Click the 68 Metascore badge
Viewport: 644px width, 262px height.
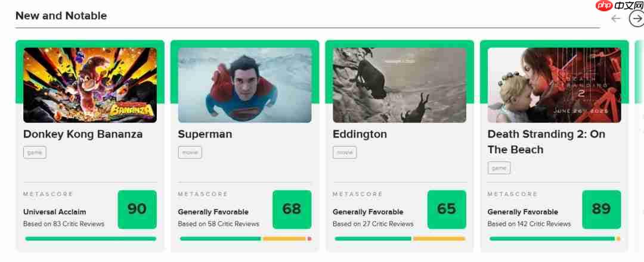[x=292, y=209]
